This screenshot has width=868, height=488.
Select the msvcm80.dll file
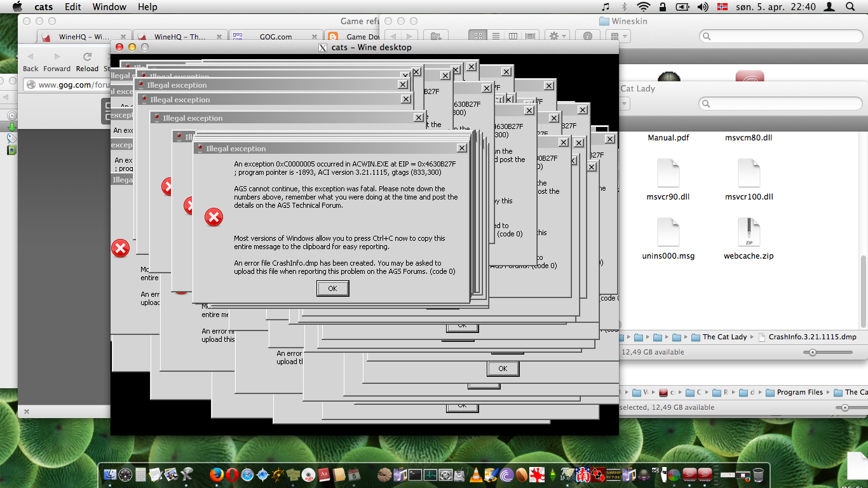[749, 137]
